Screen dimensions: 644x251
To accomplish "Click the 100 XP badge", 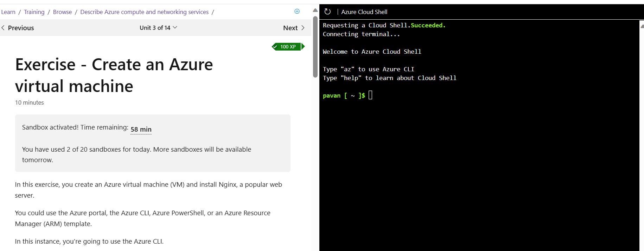I will 288,47.
